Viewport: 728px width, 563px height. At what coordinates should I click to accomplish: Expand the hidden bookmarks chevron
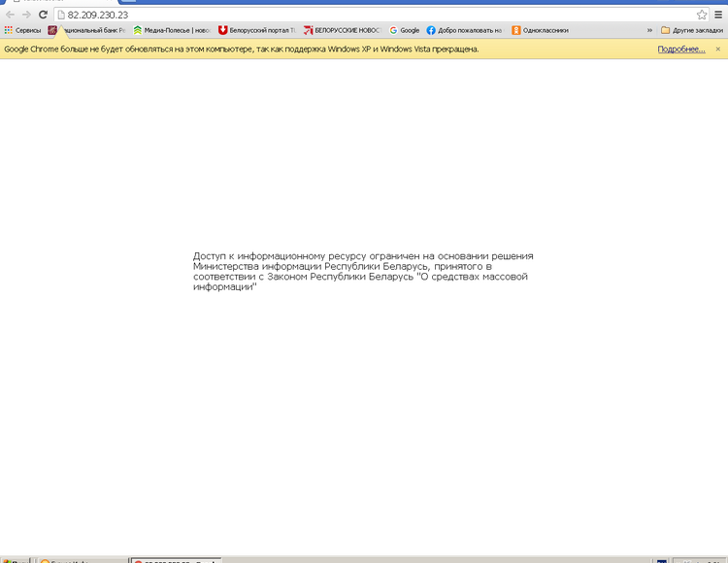point(649,30)
